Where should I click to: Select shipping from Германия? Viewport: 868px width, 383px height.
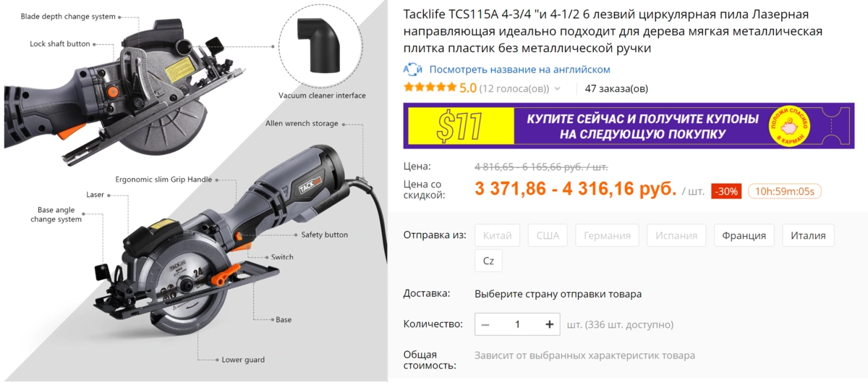(608, 235)
